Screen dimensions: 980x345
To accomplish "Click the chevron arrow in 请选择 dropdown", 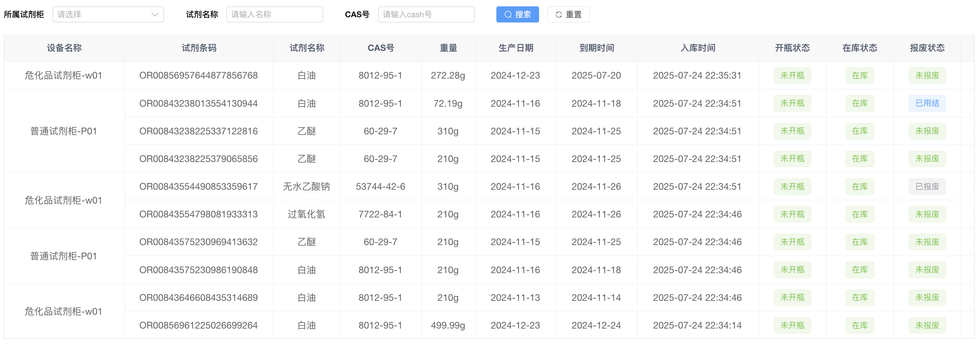I will [x=154, y=15].
